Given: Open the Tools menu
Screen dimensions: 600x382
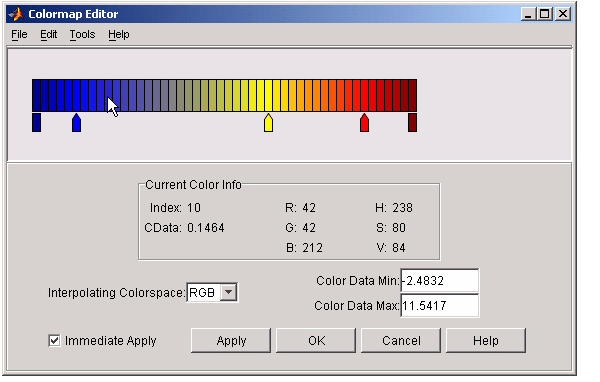Looking at the screenshot, I should [82, 34].
